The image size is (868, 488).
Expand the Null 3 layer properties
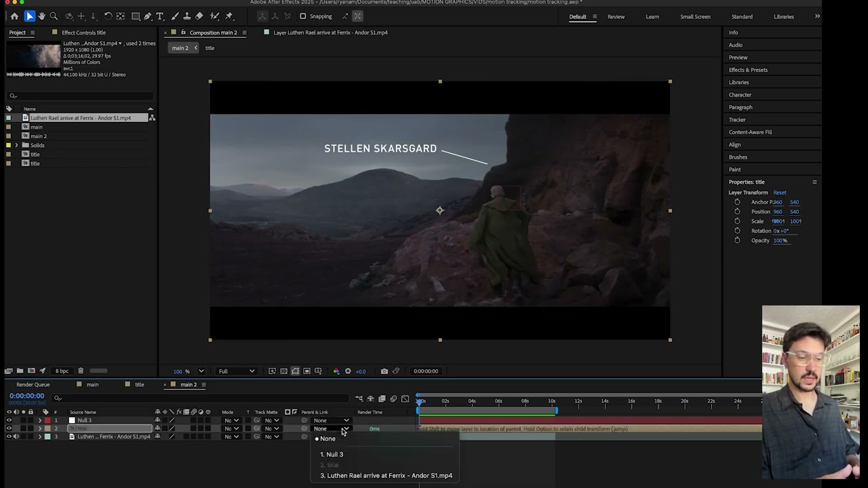(39, 420)
